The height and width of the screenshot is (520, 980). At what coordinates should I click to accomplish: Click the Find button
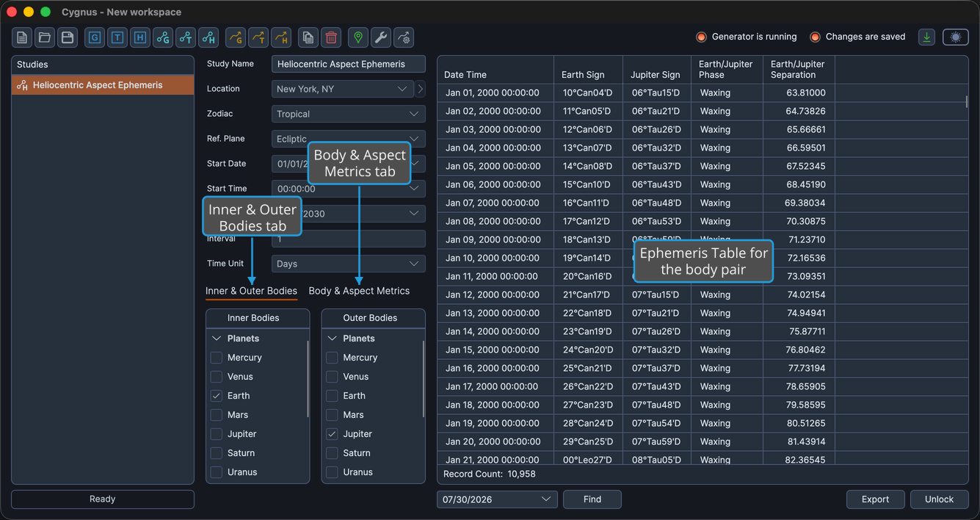pyautogui.click(x=592, y=499)
